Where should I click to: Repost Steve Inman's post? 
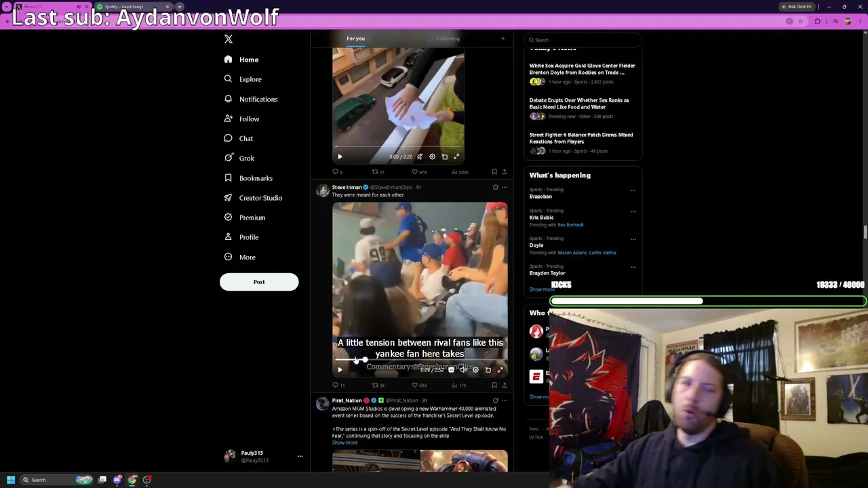(x=378, y=386)
